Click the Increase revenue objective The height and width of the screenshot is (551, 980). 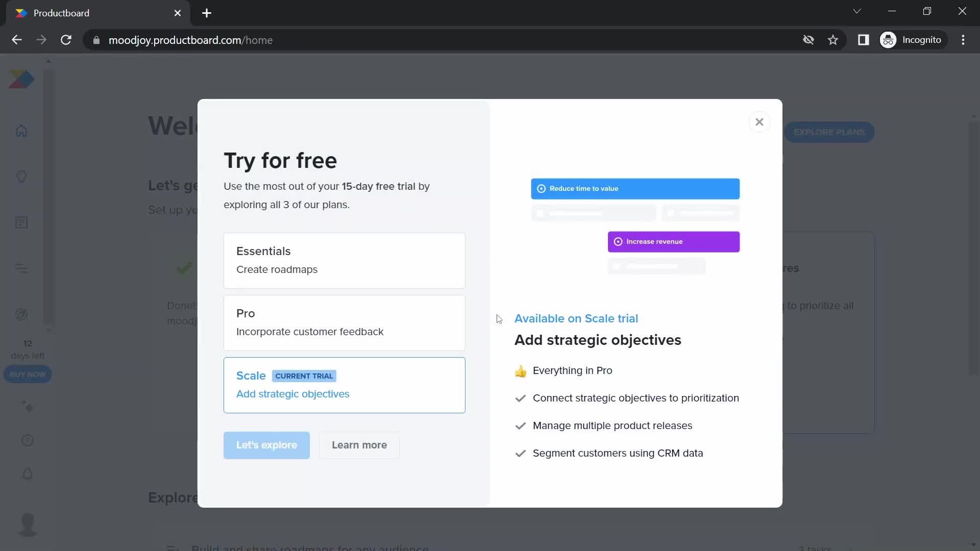click(673, 242)
